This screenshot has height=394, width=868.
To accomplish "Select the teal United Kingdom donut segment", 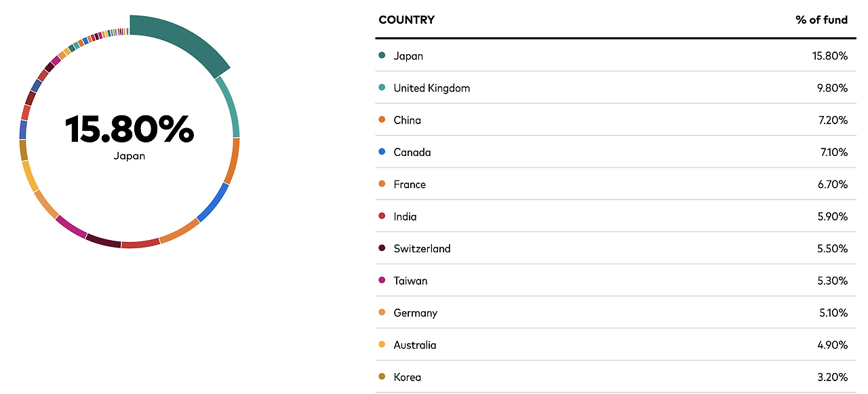I will pos(230,106).
